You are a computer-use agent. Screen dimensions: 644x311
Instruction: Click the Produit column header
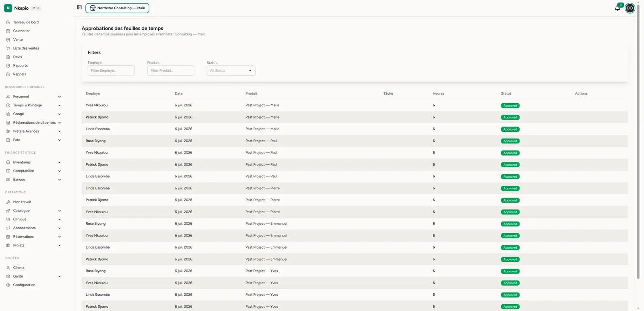tap(252, 93)
